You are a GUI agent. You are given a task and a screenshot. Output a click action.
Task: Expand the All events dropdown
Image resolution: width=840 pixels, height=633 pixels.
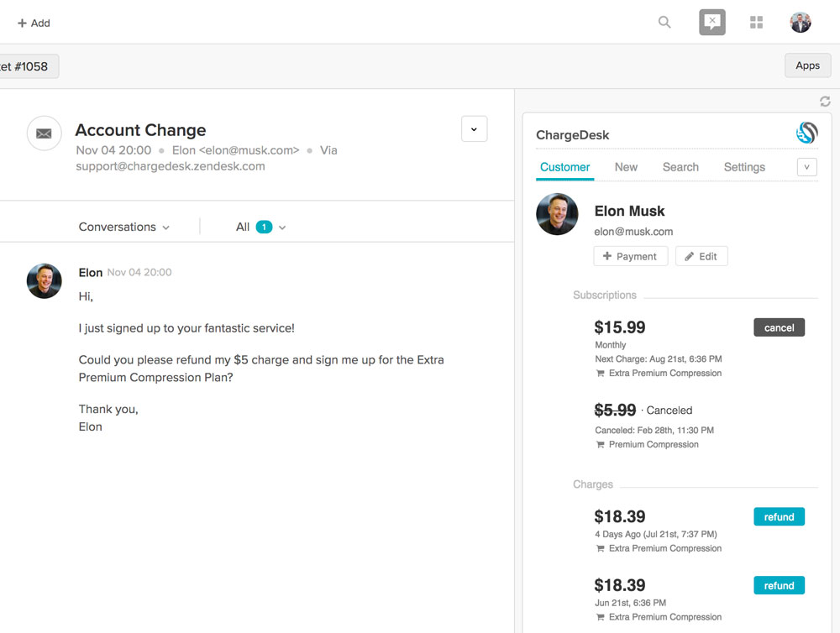tap(261, 227)
